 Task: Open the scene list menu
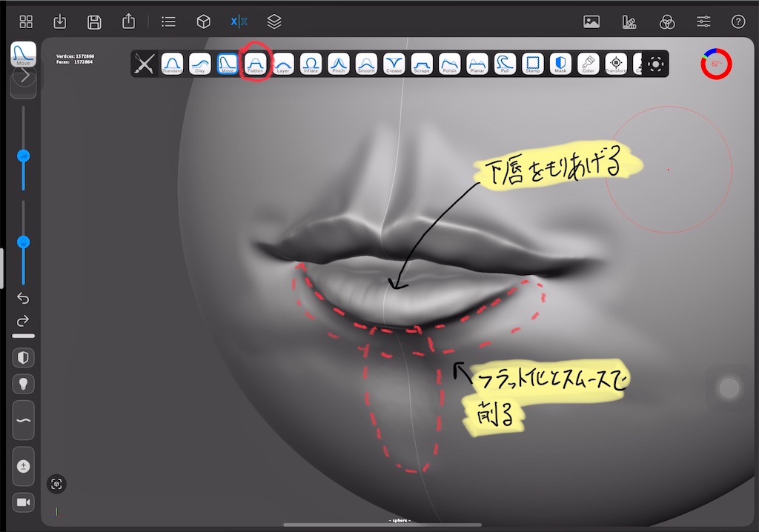click(168, 21)
